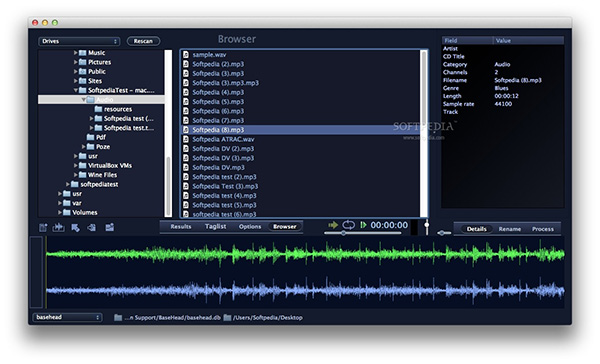Viewport: 600px width, 364px height.
Task: Click the add-folder icon in the lower toolbar
Action: pyautogui.click(x=109, y=228)
